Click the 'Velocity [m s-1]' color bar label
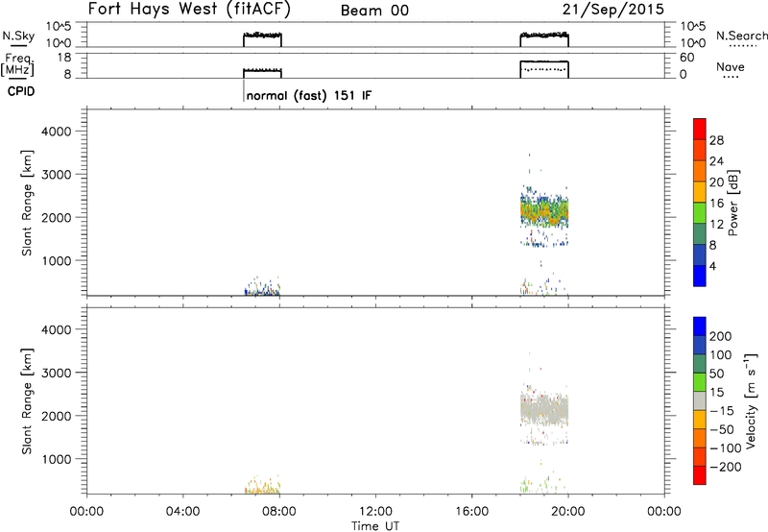 coord(751,400)
